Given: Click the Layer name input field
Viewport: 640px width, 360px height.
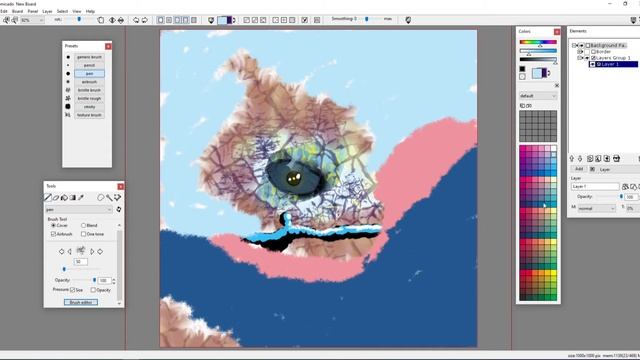Looking at the screenshot, I should point(595,187).
